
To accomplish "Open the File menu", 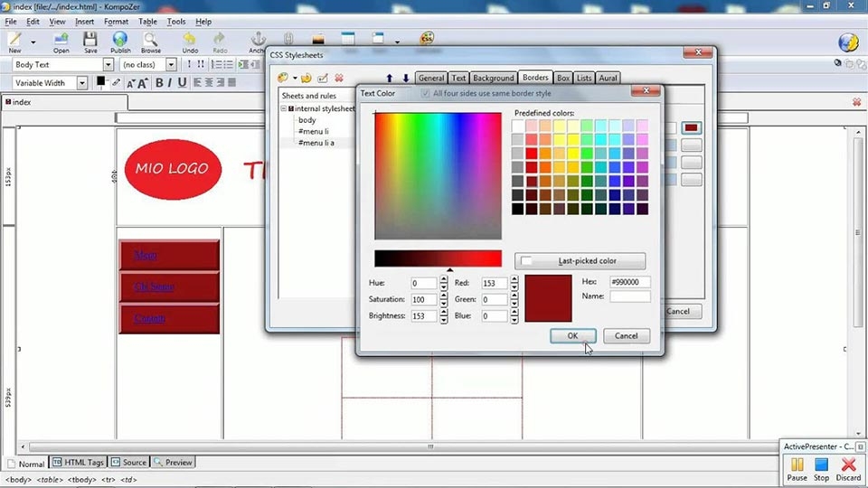I will pyautogui.click(x=11, y=22).
